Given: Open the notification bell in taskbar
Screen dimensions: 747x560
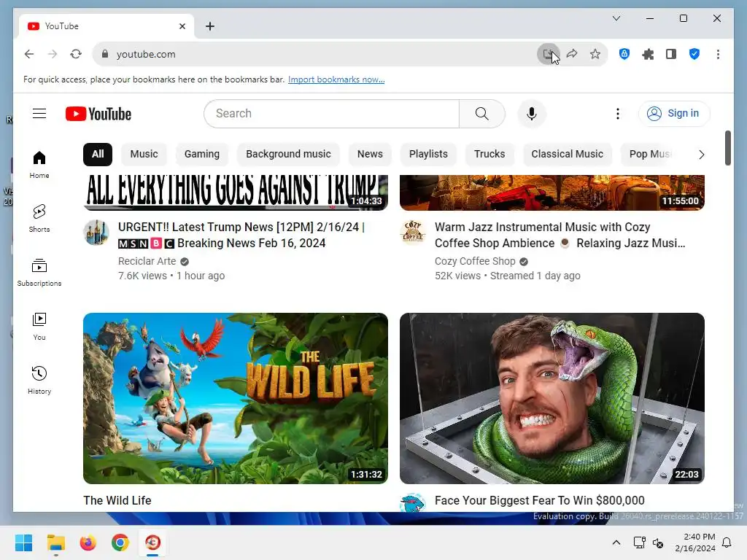Looking at the screenshot, I should tap(727, 542).
